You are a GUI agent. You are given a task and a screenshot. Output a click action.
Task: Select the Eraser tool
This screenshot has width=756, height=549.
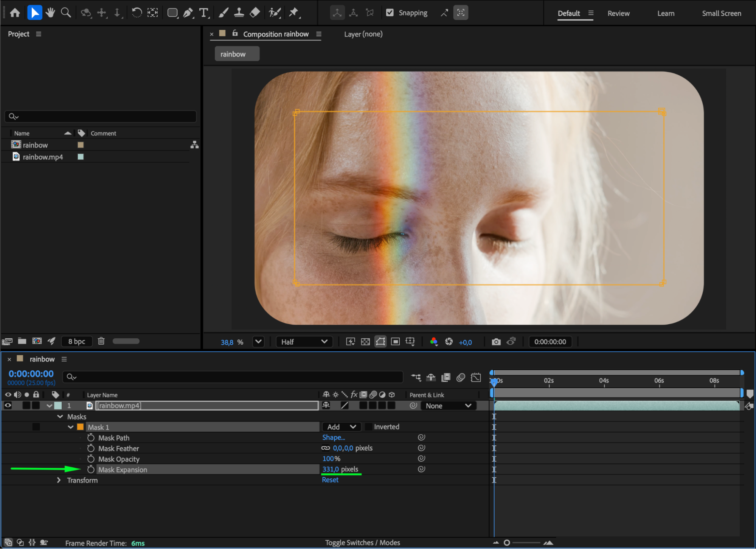(x=255, y=13)
